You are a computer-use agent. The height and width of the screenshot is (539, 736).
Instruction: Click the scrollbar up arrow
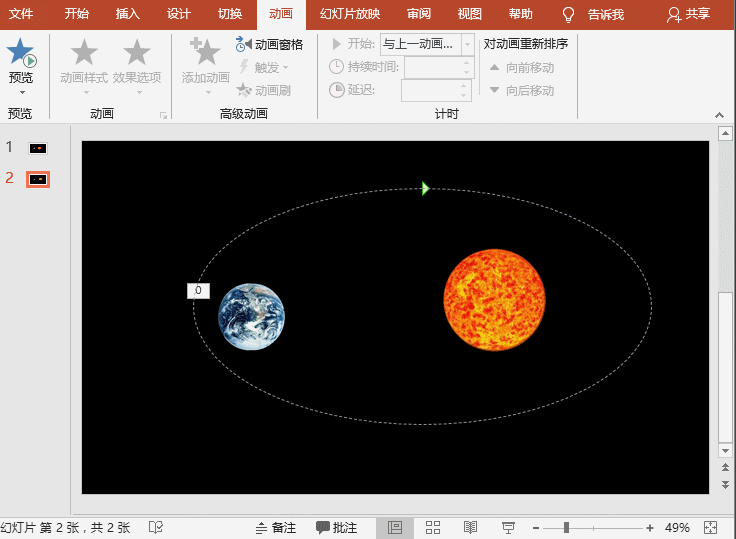[x=725, y=134]
